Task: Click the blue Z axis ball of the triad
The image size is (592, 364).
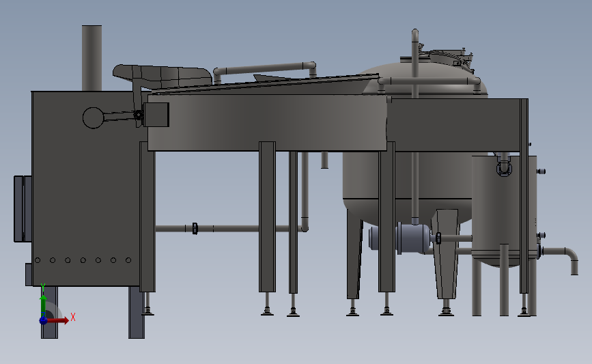Action: (x=43, y=320)
